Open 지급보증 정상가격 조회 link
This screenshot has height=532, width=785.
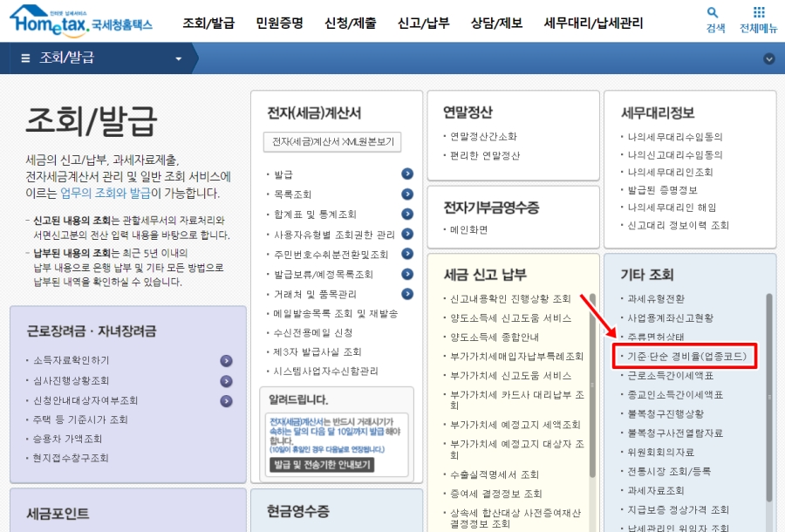tap(679, 509)
